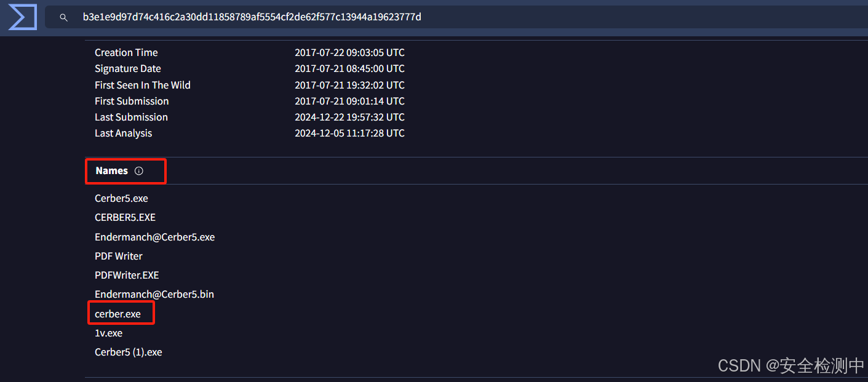Click the info icon beside Names

139,170
